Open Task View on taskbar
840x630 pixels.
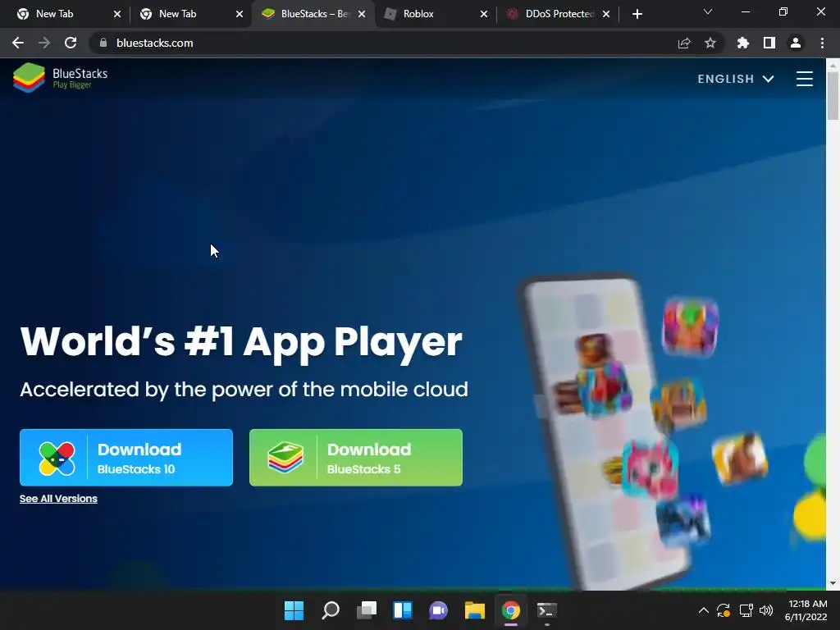tap(367, 610)
